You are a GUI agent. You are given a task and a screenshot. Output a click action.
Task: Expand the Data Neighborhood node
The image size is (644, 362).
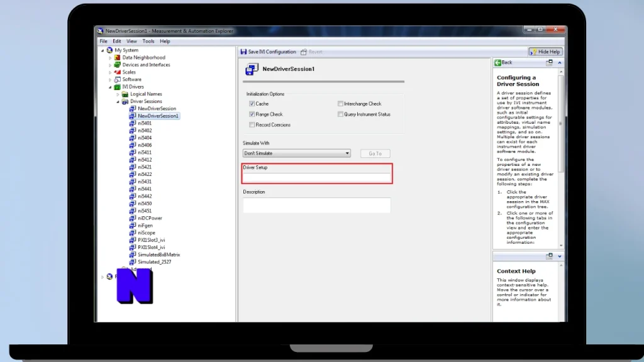pyautogui.click(x=110, y=58)
